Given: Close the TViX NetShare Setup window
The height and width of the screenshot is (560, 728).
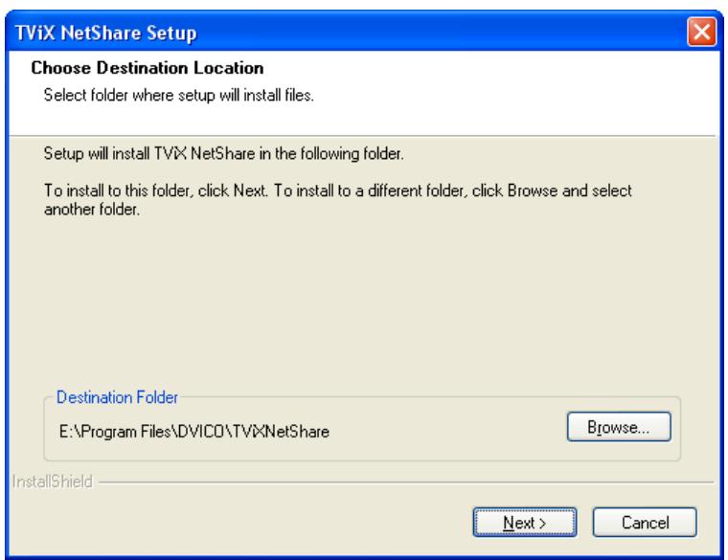Looking at the screenshot, I should pyautogui.click(x=701, y=32).
